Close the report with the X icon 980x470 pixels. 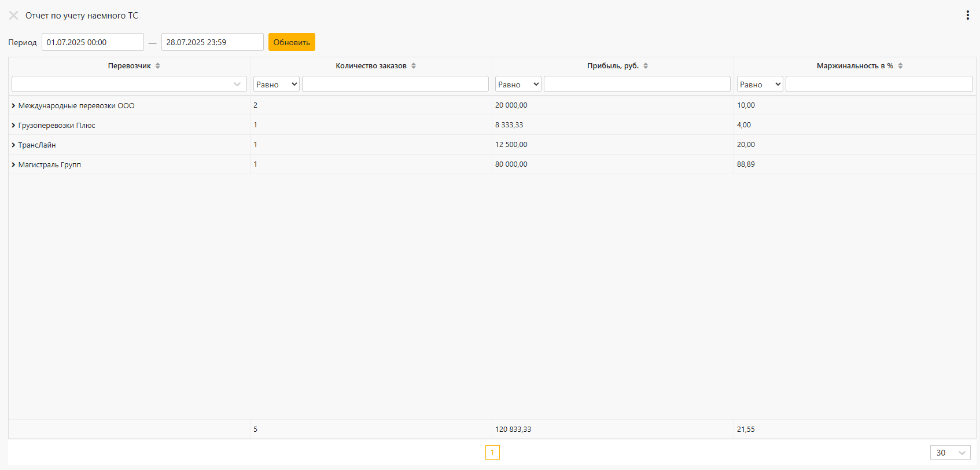pyautogui.click(x=13, y=16)
